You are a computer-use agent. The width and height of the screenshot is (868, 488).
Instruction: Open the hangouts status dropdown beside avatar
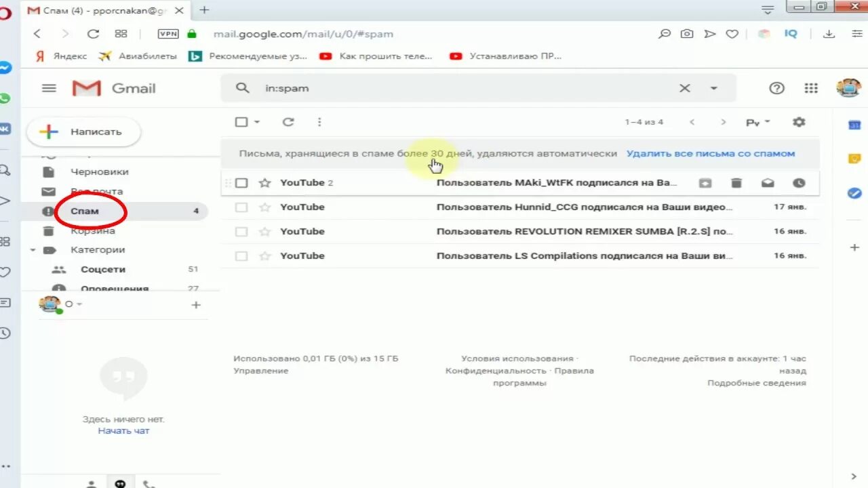point(79,304)
